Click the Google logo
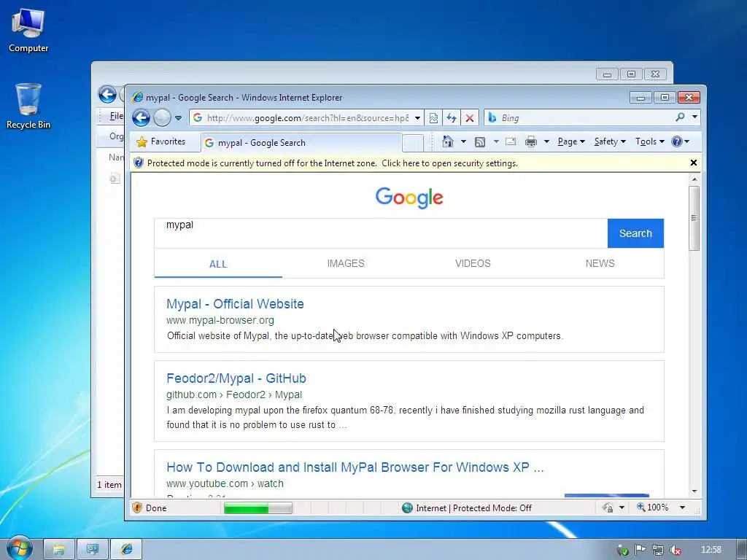The height and width of the screenshot is (560, 747). [x=409, y=197]
